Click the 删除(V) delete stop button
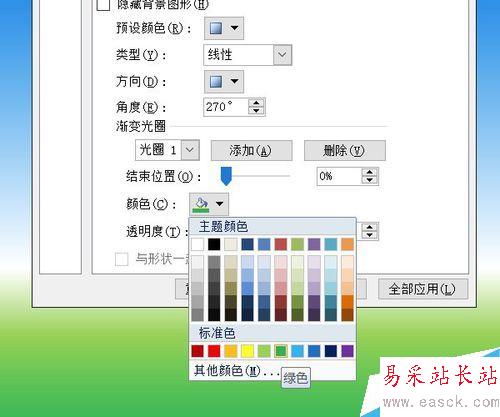The width and height of the screenshot is (500, 417). point(345,151)
